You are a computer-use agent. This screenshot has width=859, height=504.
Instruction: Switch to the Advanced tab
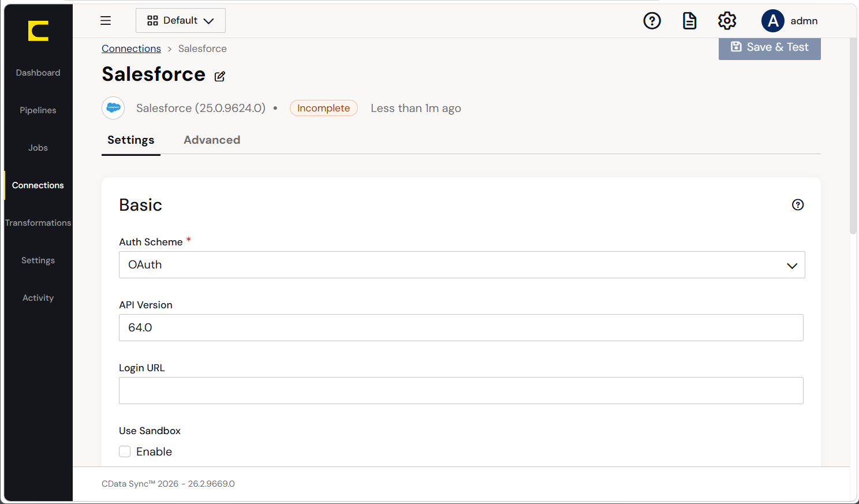212,140
